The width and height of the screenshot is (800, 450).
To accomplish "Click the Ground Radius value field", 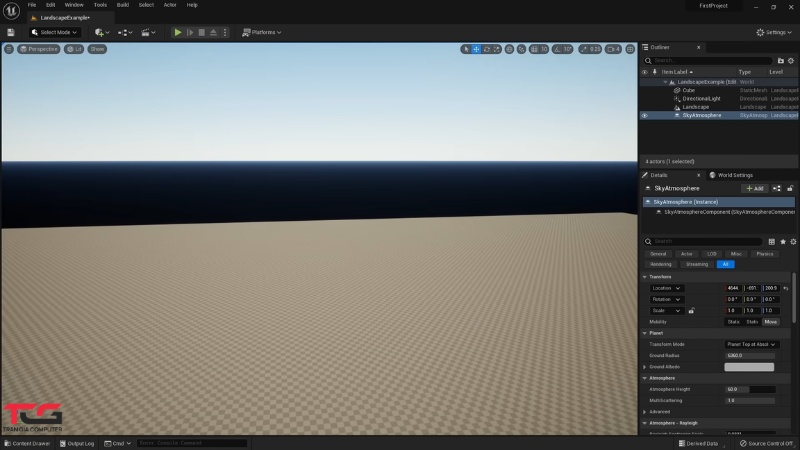I will (750, 356).
